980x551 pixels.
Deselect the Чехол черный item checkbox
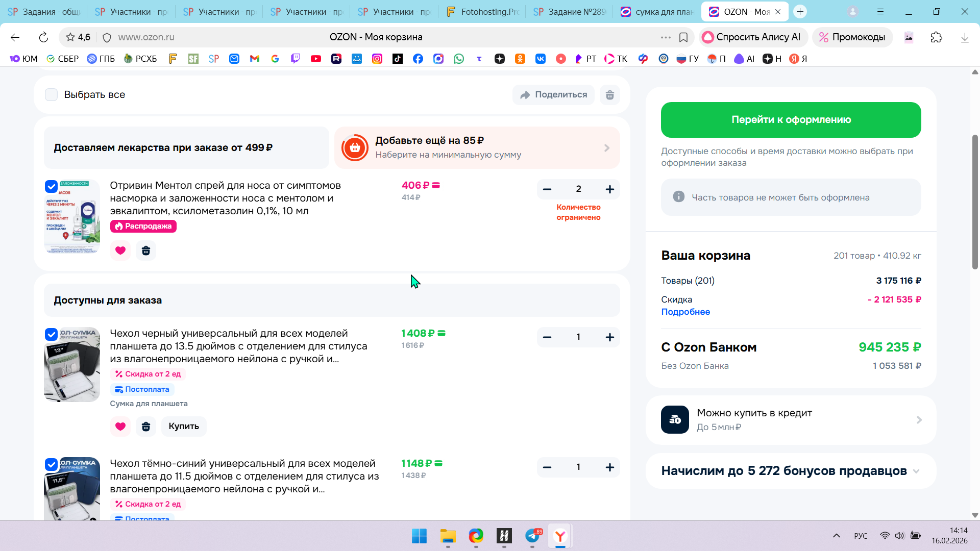pos(51,334)
